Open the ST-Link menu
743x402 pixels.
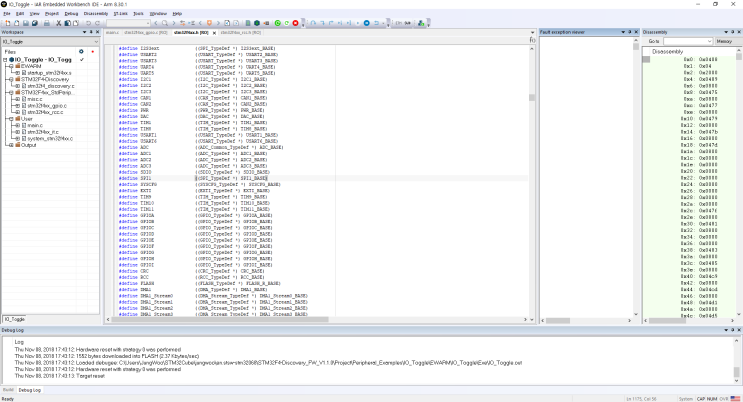tap(120, 13)
